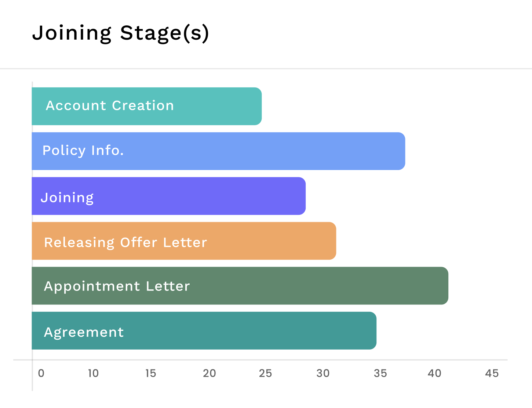Viewport: 532px width, 408px height.
Task: Click the 40 axis tick label
Action: coord(434,373)
